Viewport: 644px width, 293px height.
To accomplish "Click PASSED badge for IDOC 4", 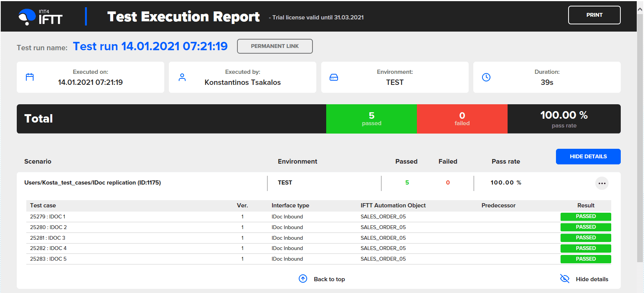I will pyautogui.click(x=586, y=248).
